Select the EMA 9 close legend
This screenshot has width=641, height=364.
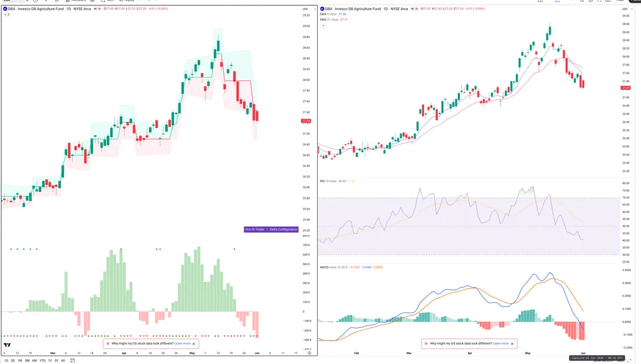click(x=329, y=14)
